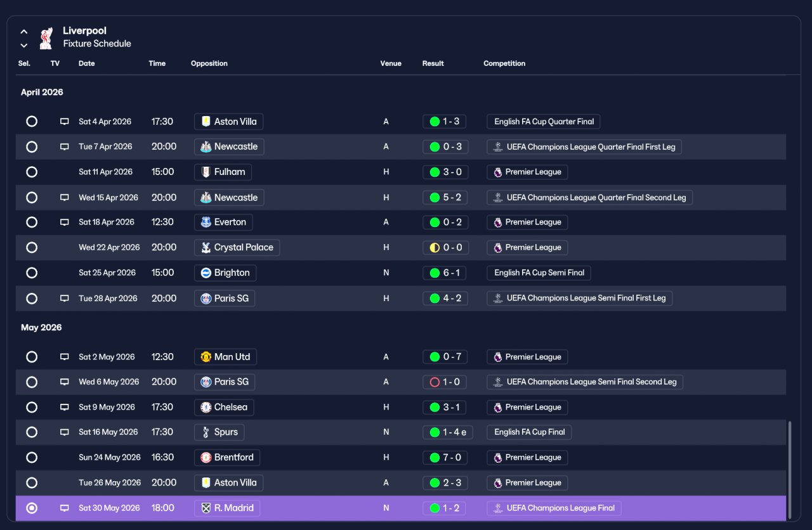Click the up chevron beside Liverpool
812x530 pixels.
pyautogui.click(x=24, y=31)
